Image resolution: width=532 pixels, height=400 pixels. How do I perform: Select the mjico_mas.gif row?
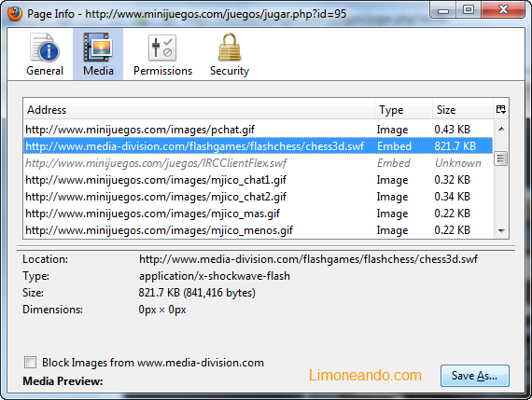259,214
